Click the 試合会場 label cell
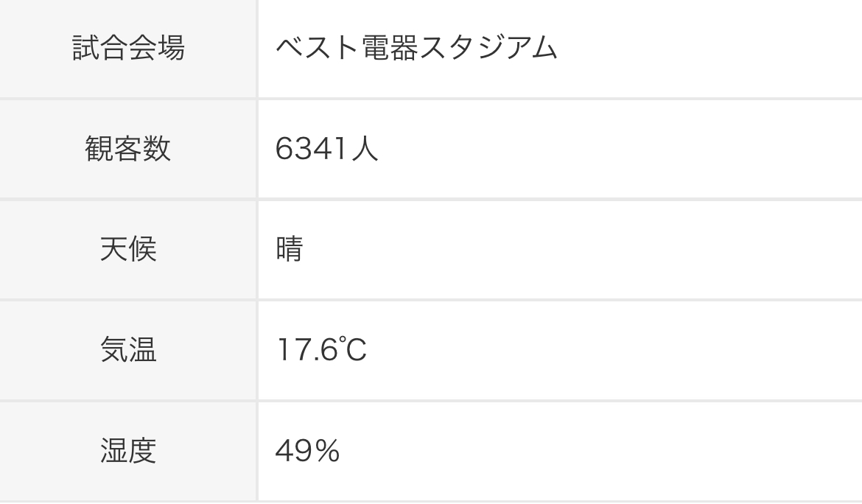 tap(128, 49)
